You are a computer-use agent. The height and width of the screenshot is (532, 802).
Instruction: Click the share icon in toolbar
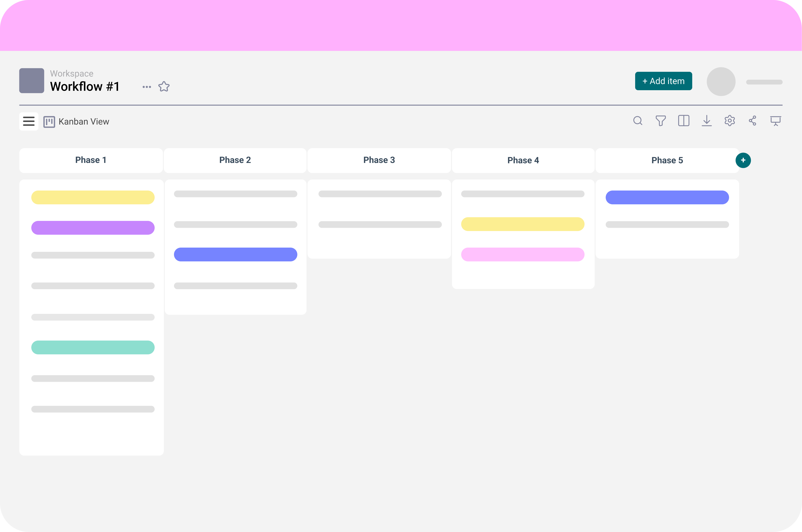[x=753, y=121]
